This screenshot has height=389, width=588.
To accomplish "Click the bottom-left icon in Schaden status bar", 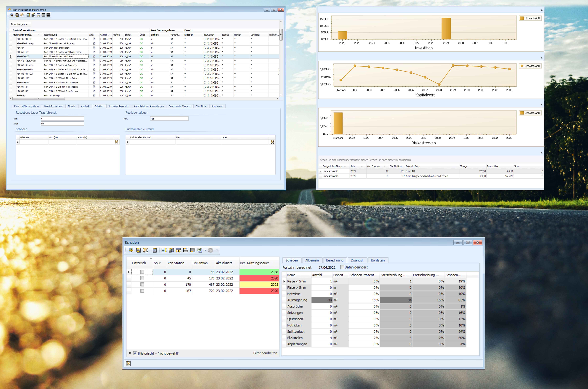I will [128, 363].
